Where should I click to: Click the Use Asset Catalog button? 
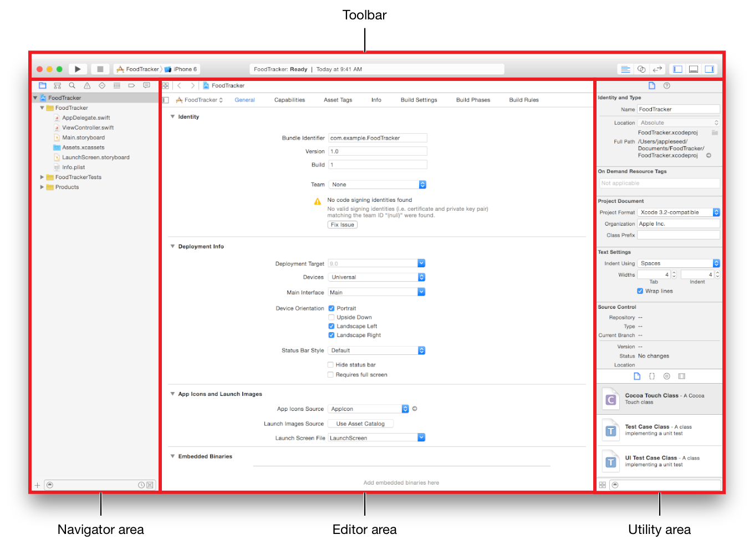360,424
